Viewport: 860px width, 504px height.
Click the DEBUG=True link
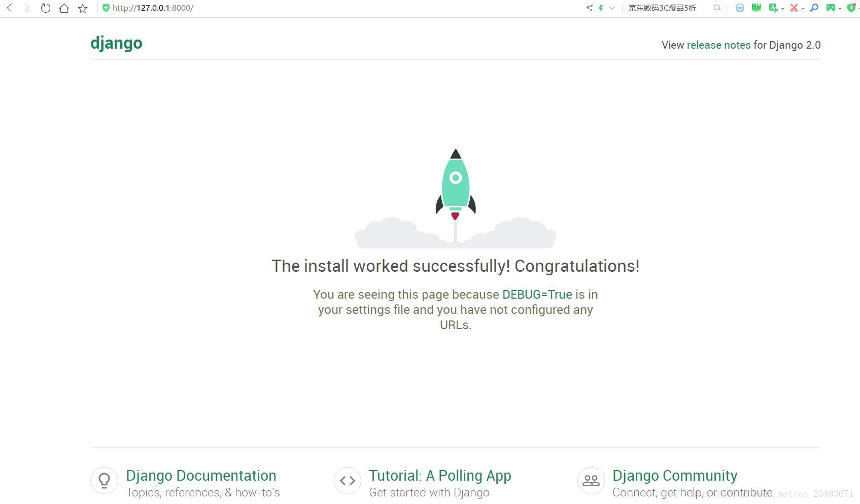537,294
